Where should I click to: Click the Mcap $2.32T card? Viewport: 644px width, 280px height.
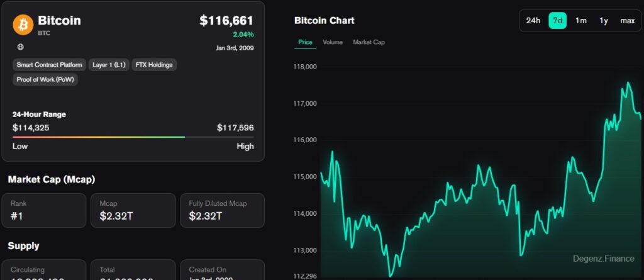(x=133, y=211)
